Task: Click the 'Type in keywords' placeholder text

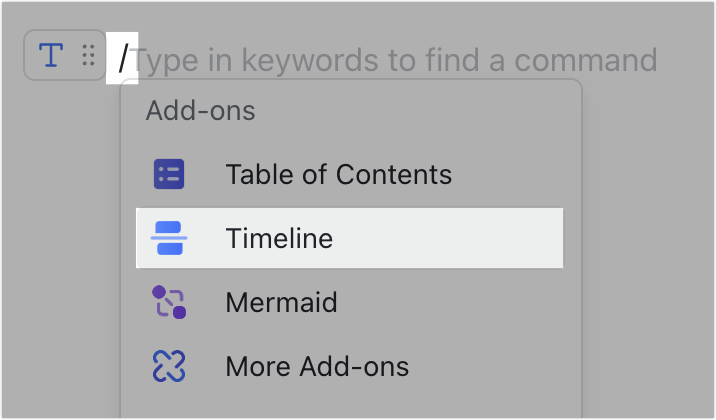Action: pyautogui.click(x=395, y=60)
